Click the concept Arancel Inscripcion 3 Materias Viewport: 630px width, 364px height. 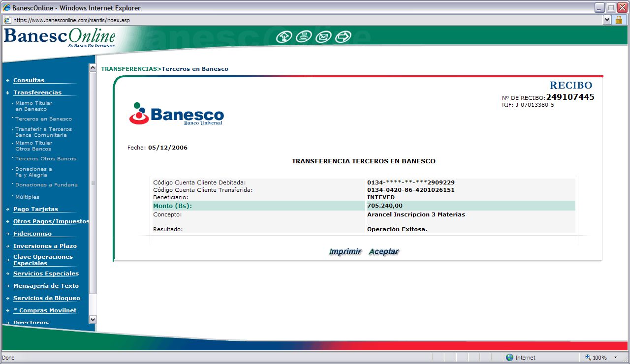pyautogui.click(x=416, y=214)
